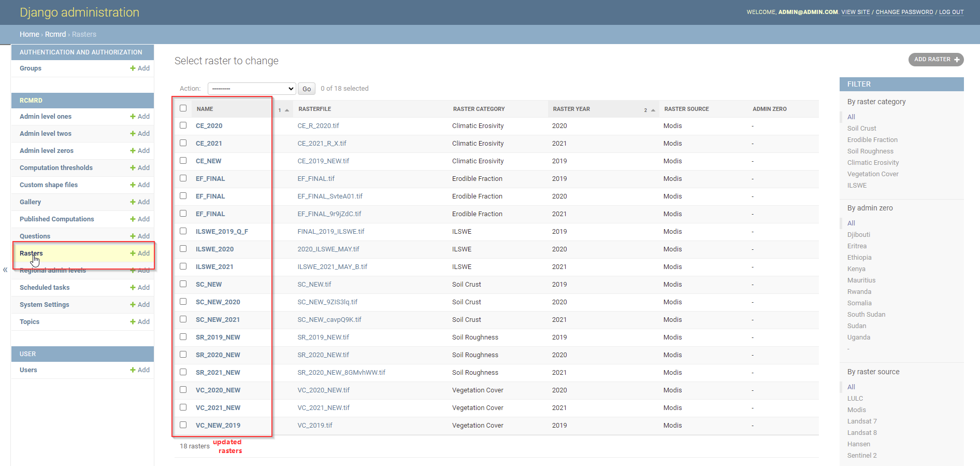Click the Add icon for Custom shape files
This screenshot has width=980, height=466.
point(140,185)
